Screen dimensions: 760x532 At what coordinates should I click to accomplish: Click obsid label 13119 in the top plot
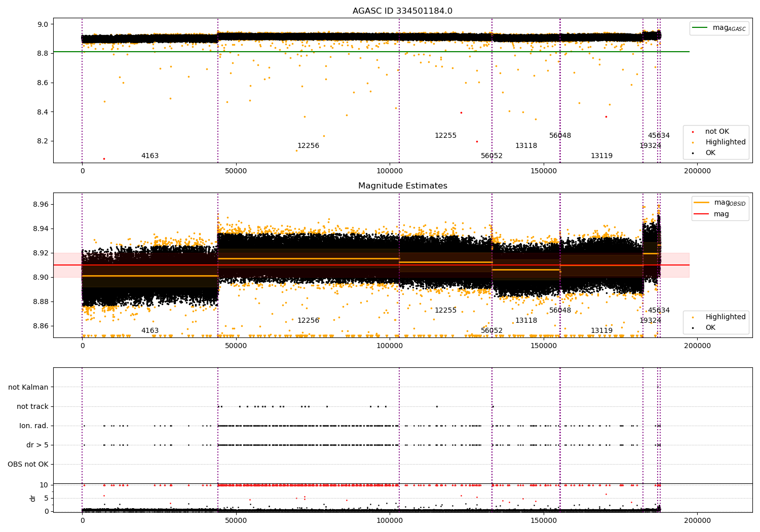pyautogui.click(x=601, y=156)
